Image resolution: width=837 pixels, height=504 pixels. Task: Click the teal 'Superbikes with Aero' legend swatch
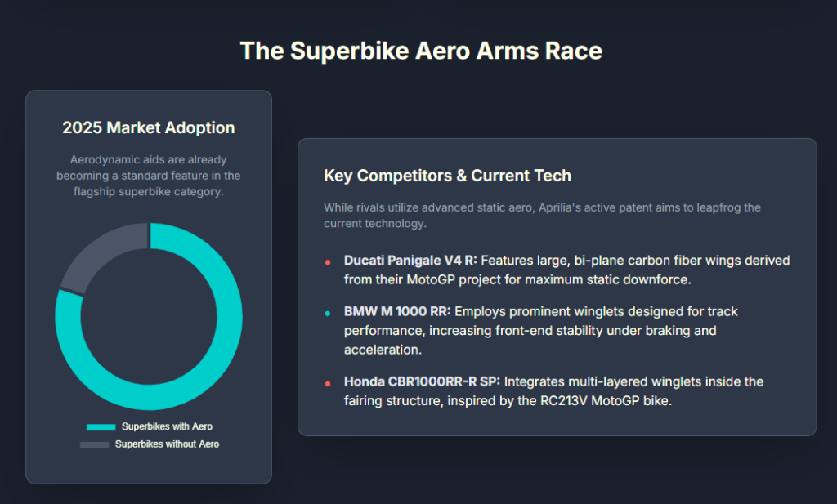coord(101,427)
